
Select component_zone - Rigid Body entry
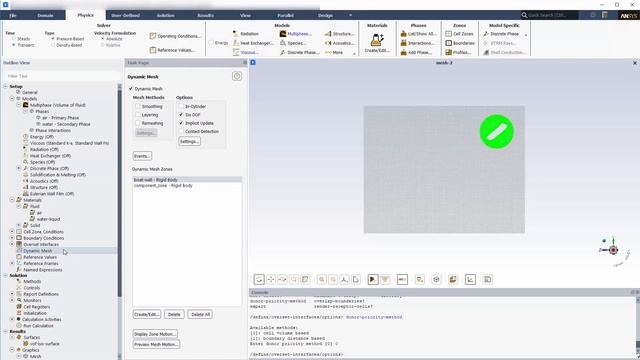[187, 185]
